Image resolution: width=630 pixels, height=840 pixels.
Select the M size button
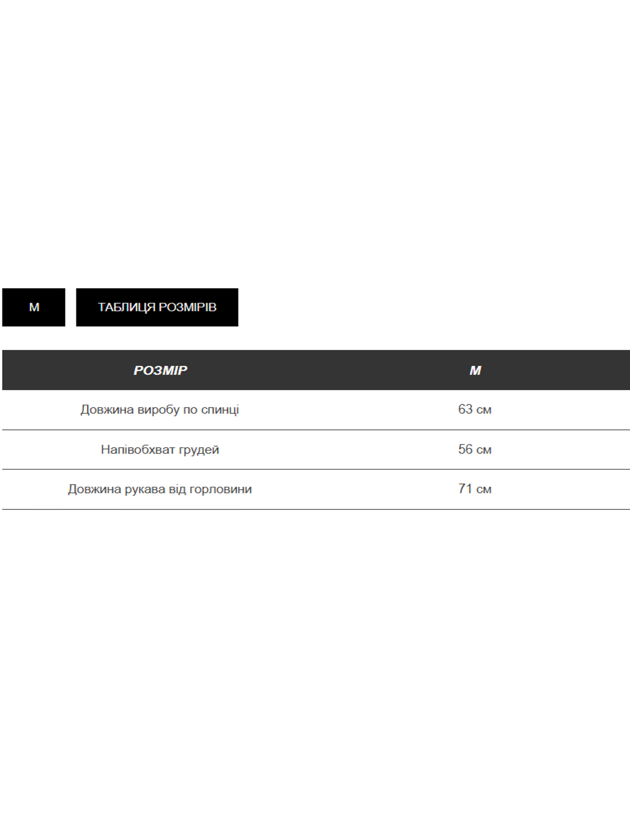[x=34, y=307]
